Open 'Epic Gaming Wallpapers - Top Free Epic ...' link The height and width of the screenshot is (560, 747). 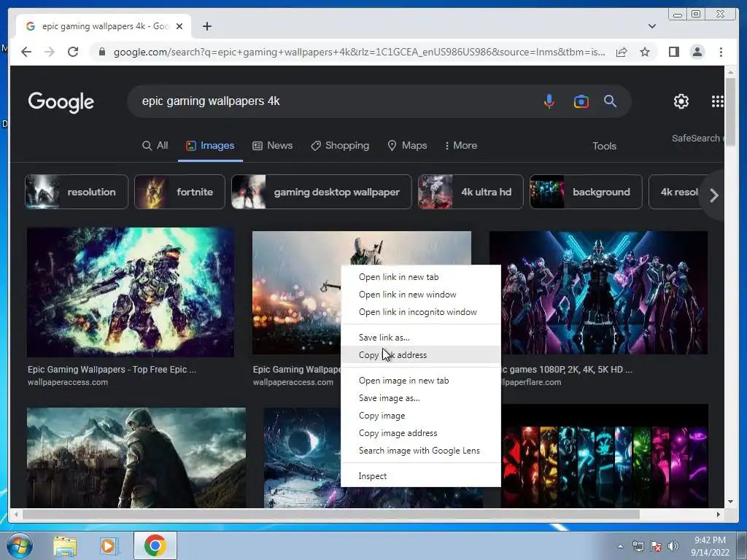click(x=112, y=370)
